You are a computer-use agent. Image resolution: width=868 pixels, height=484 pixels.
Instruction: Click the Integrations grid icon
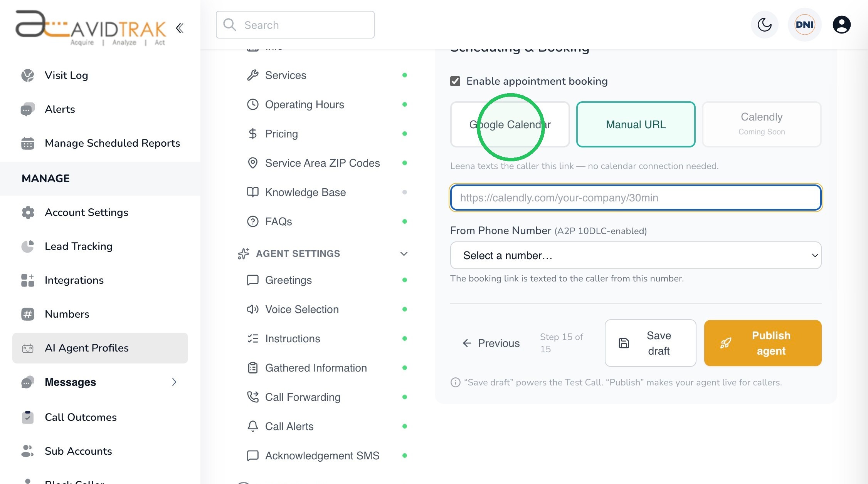pyautogui.click(x=28, y=280)
